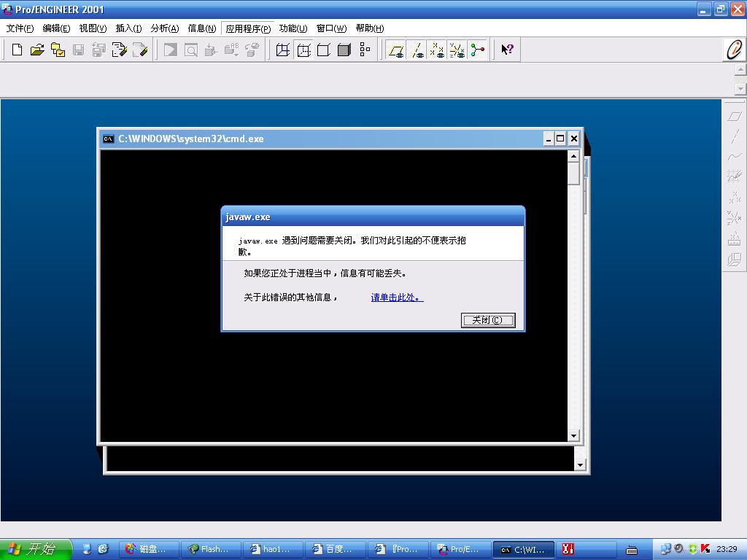747x560 pixels.
Task: Click the 关闭(C) button in javaw.exe dialog
Action: 488,320
